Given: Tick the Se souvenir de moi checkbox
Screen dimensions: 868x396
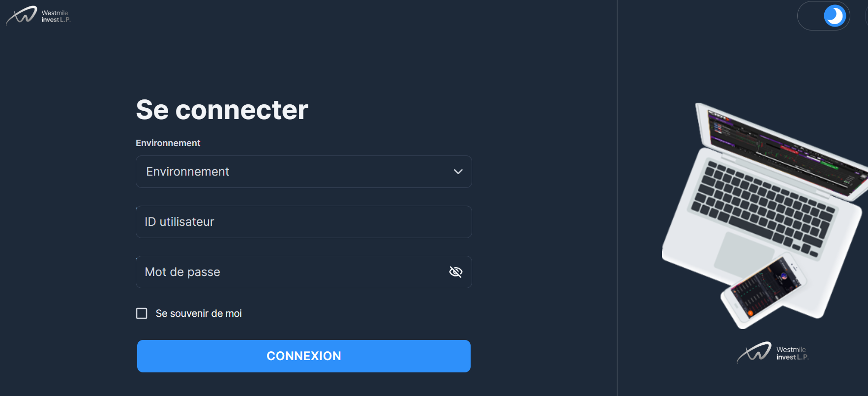Looking at the screenshot, I should tap(142, 313).
